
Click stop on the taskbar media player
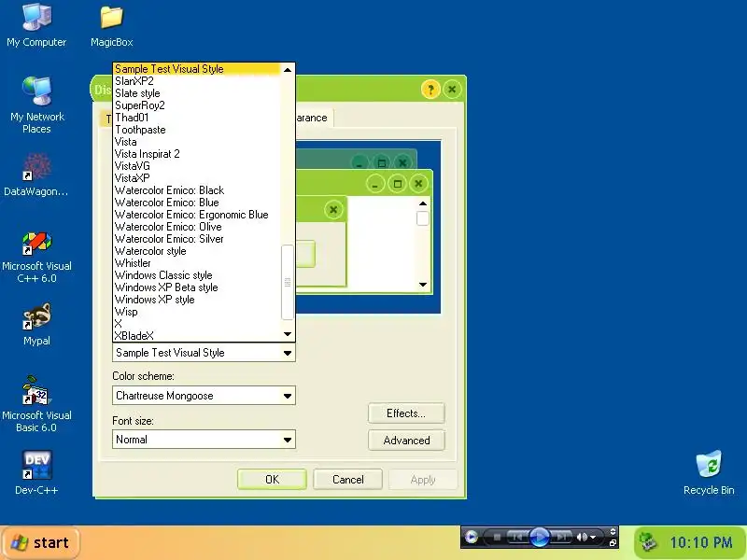click(x=497, y=538)
